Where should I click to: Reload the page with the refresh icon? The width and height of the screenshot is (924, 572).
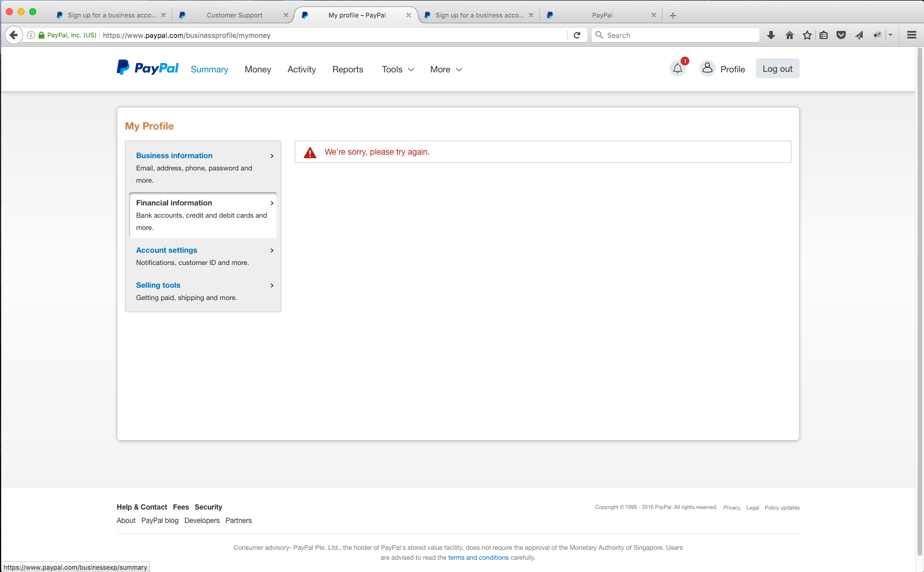coord(577,35)
